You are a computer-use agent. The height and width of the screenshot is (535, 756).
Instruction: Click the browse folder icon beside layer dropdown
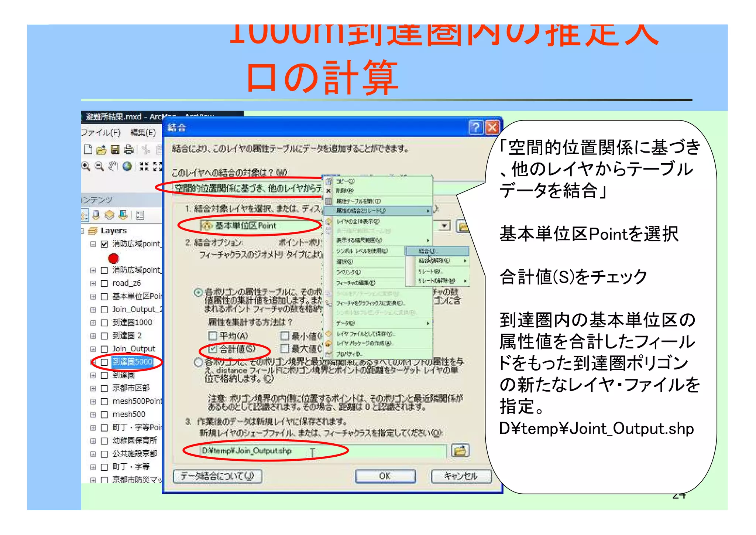click(462, 226)
